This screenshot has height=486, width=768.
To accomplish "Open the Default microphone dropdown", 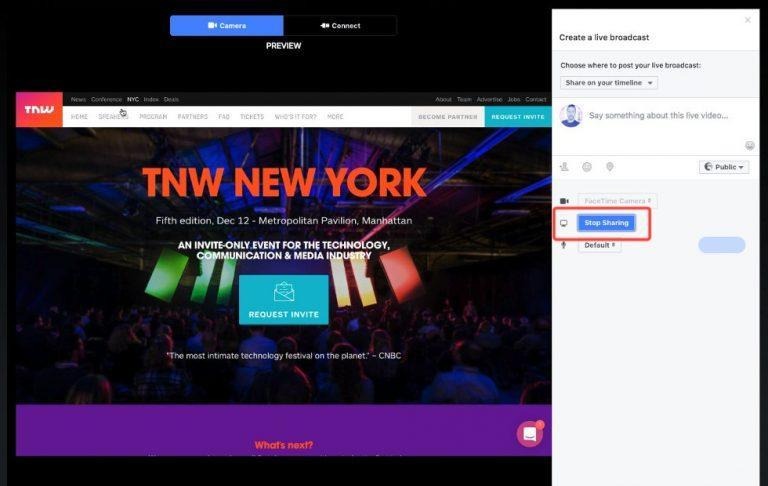I will click(600, 245).
